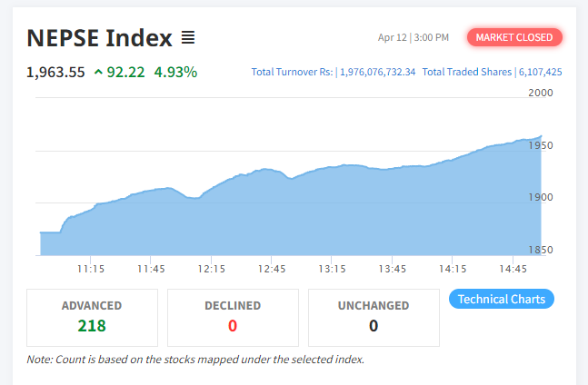Click the 11:15 time axis label
This screenshot has height=385, width=588.
91,269
